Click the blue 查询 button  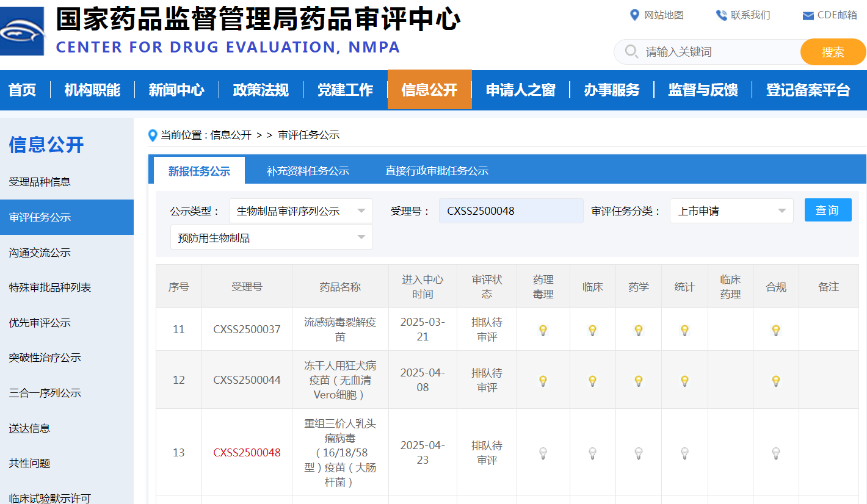(x=827, y=210)
